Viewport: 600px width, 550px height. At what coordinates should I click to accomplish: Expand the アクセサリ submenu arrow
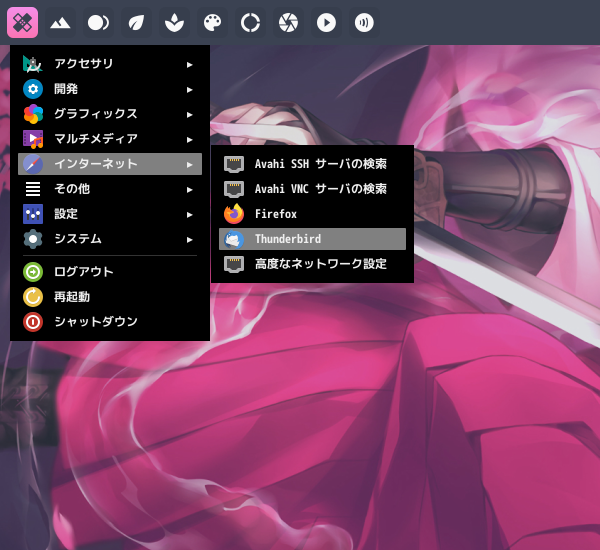point(189,65)
